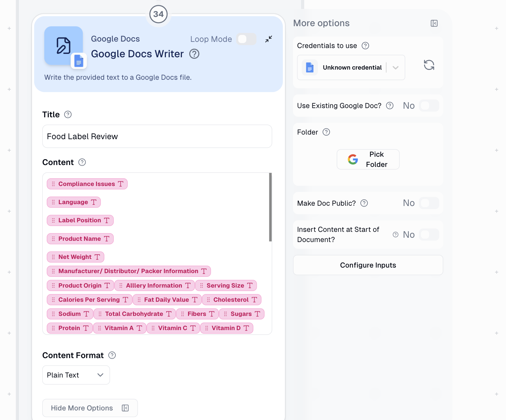Open Use Existing Google Doc help icon
The height and width of the screenshot is (420, 506).
click(390, 106)
